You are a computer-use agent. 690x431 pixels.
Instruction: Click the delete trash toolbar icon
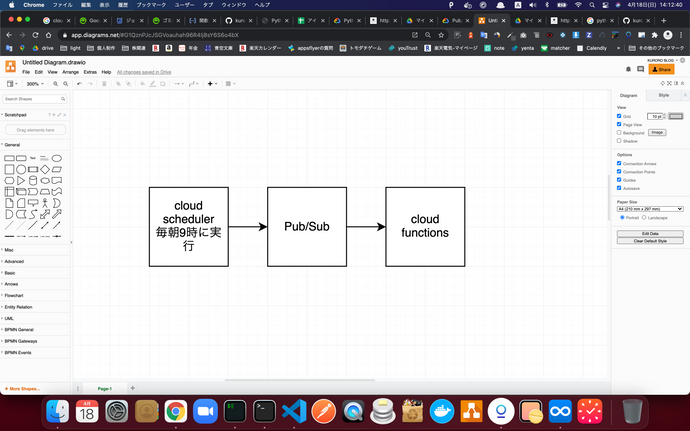(104, 84)
